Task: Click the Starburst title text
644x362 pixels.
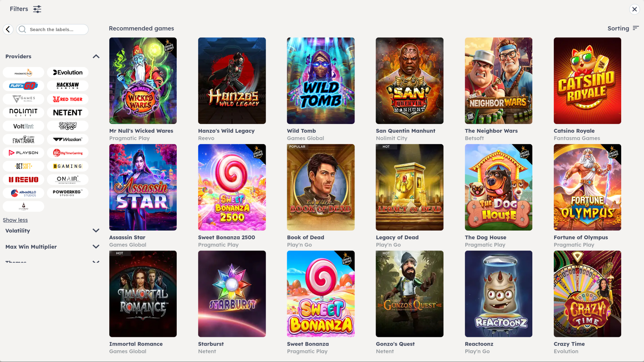Action: (x=211, y=344)
